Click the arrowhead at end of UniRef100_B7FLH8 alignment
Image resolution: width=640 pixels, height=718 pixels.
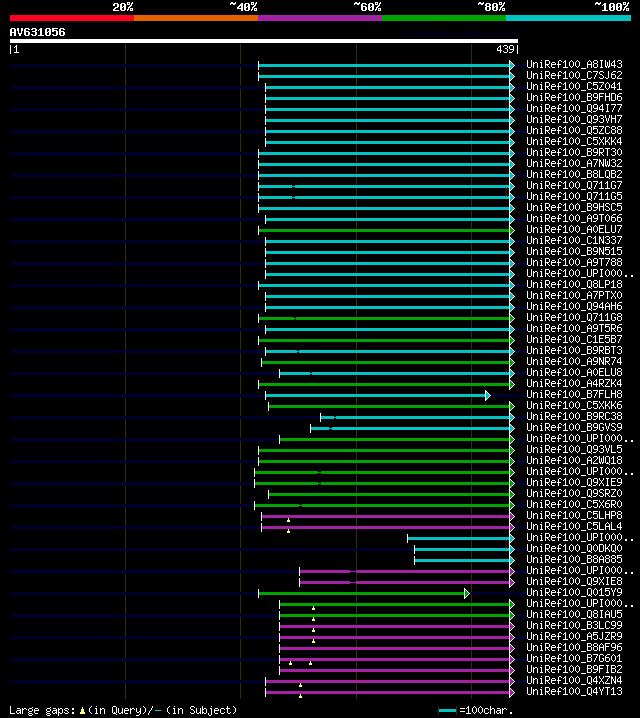coord(488,395)
